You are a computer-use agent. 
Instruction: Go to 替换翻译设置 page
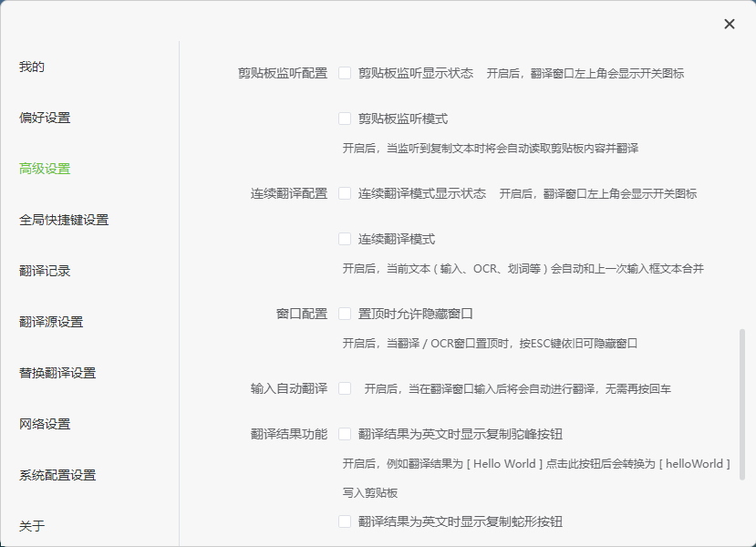[x=57, y=373]
